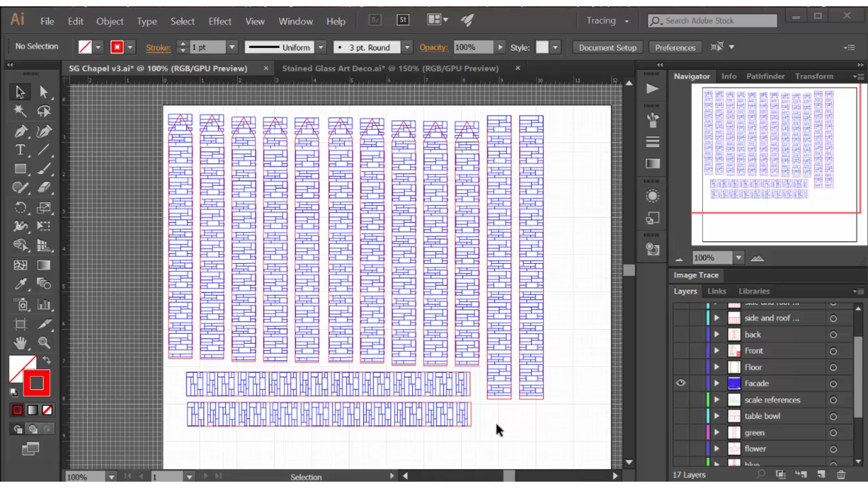This screenshot has width=868, height=488.
Task: Select the Eyedropper tool
Action: click(20, 284)
